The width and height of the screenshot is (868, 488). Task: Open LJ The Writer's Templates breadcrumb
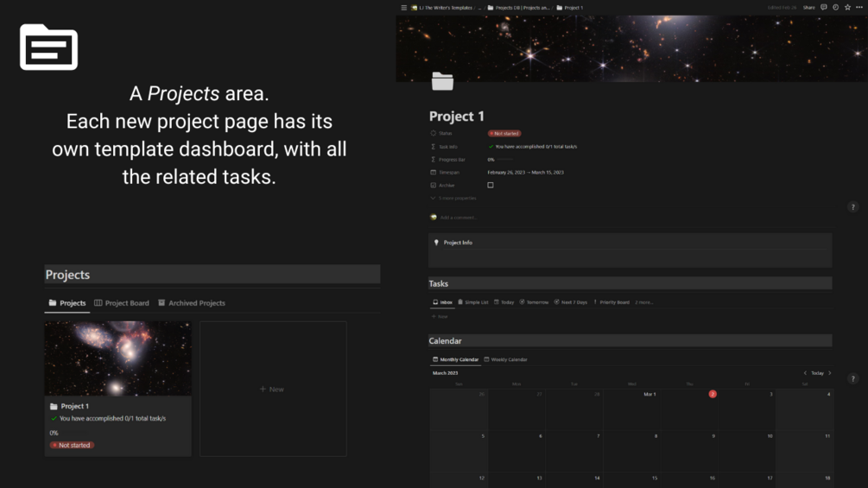[x=441, y=8]
